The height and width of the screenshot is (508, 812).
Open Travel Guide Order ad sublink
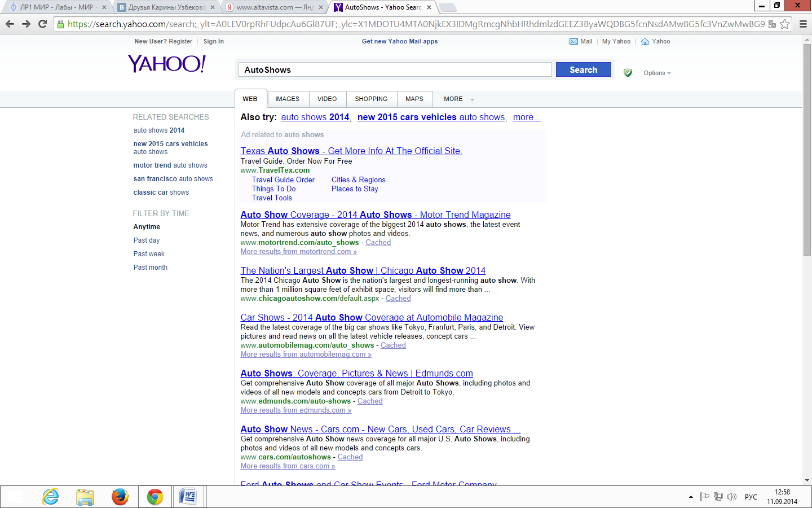click(283, 179)
